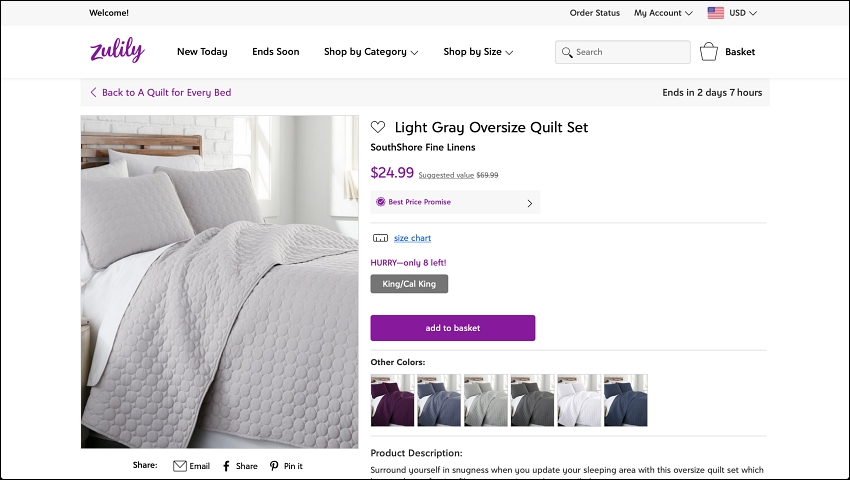Open the My Account dropdown

pos(664,13)
